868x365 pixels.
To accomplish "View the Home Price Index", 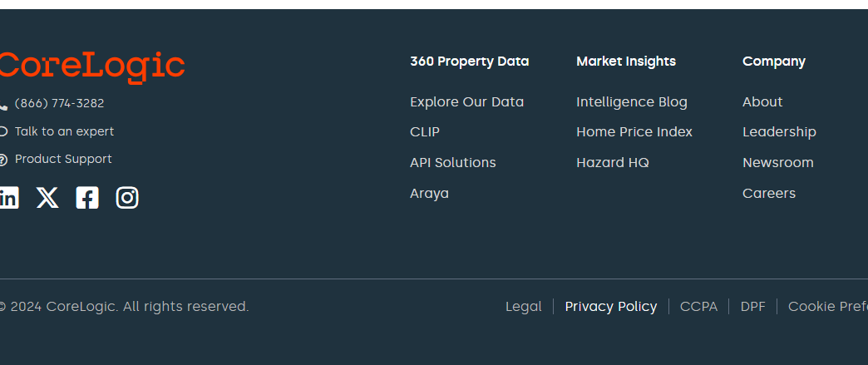I will pyautogui.click(x=634, y=132).
